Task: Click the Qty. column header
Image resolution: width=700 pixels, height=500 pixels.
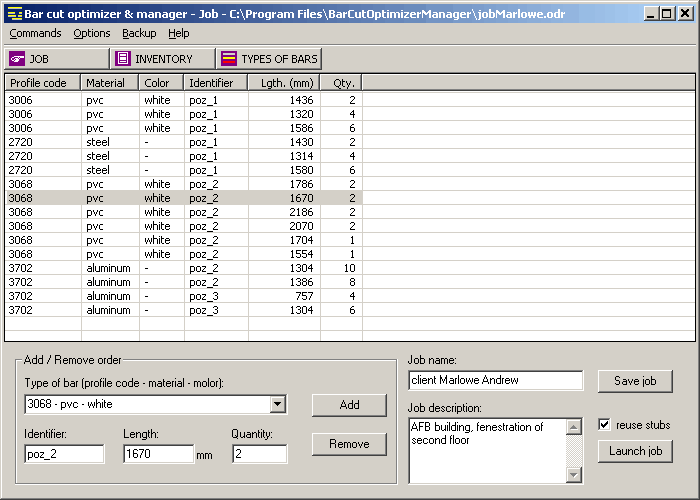Action: [x=341, y=83]
